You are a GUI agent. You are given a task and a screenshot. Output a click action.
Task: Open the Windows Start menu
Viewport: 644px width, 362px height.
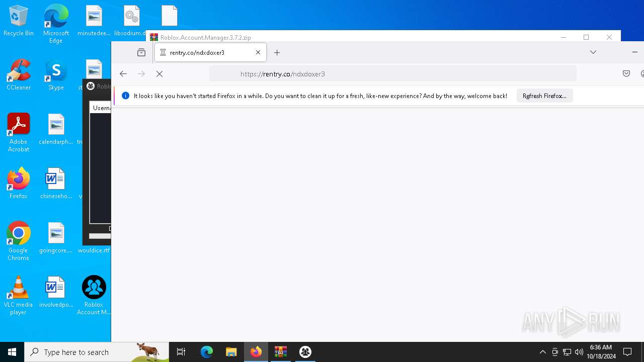(12, 352)
